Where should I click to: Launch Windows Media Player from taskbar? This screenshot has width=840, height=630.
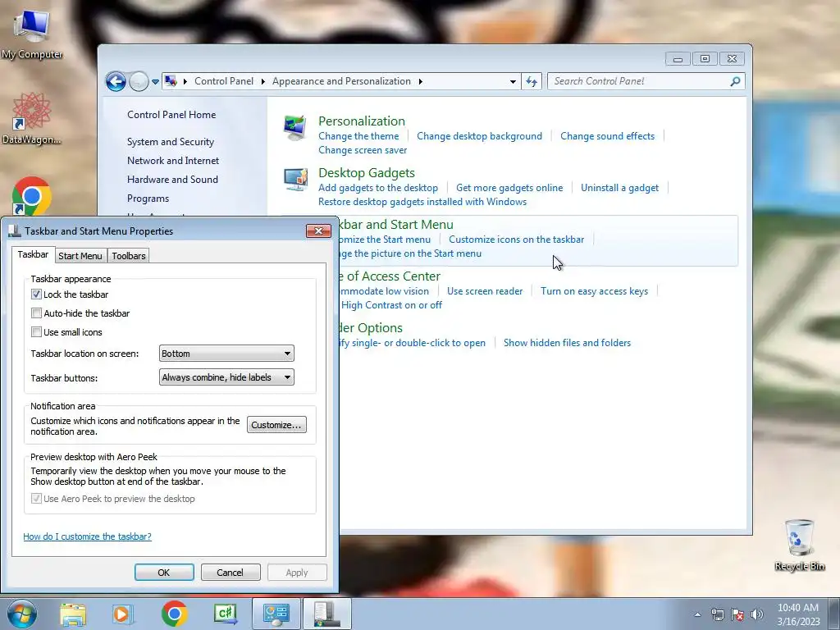coord(123,614)
